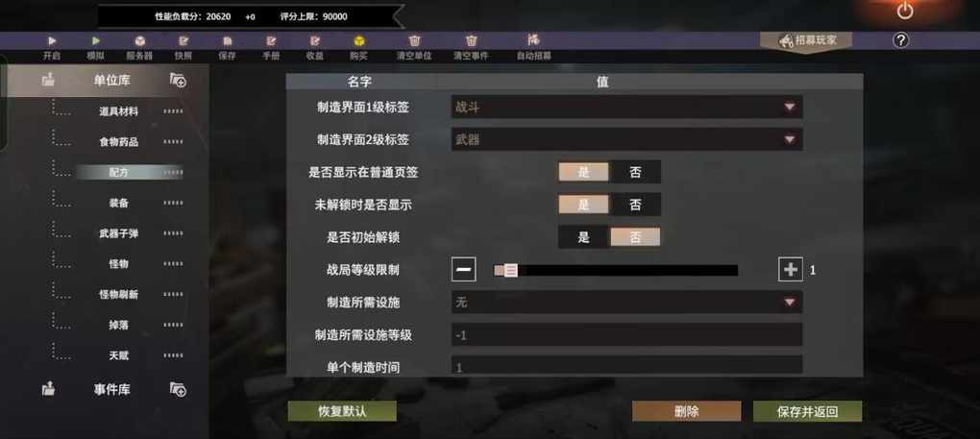Open the 制造界面2级标签 dropdown showing 武器
This screenshot has height=439, width=980.
pyautogui.click(x=626, y=140)
